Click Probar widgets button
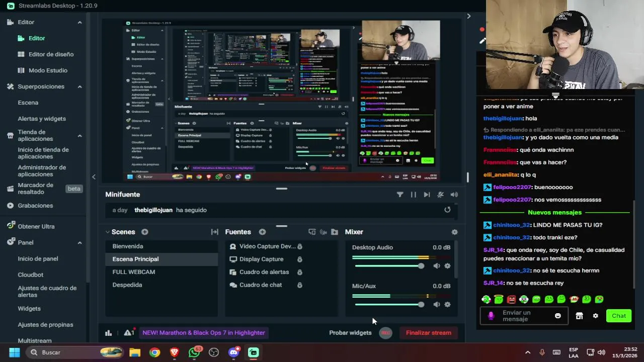The image size is (644, 362). 350,333
